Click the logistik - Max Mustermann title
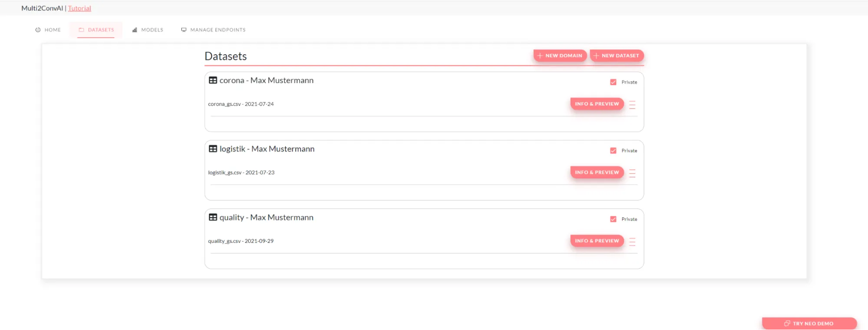The height and width of the screenshot is (330, 868). 267,149
